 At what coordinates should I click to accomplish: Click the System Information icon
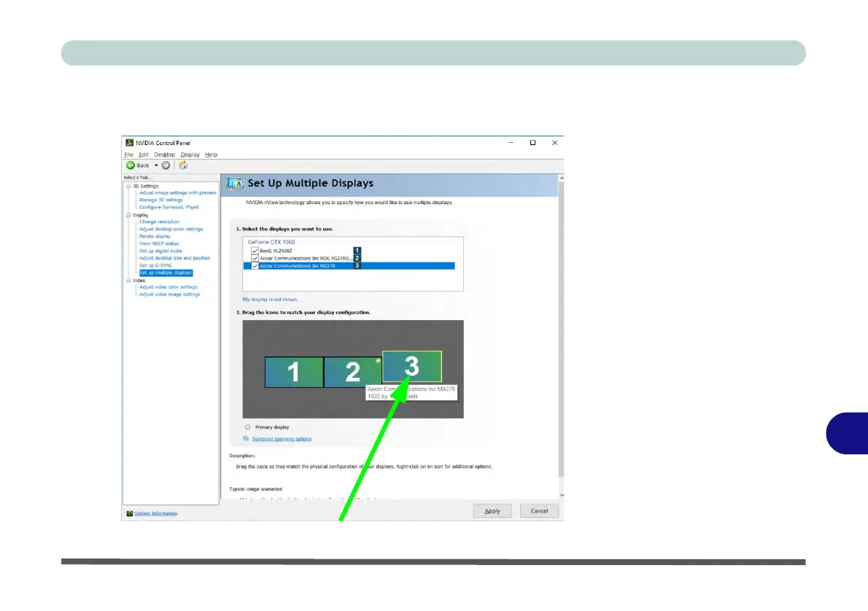[x=130, y=513]
